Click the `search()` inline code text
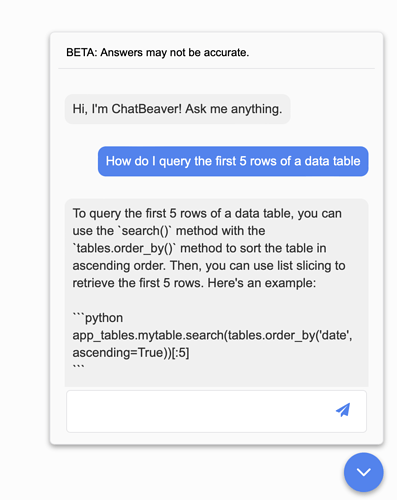The height and width of the screenshot is (500, 397). [x=145, y=231]
